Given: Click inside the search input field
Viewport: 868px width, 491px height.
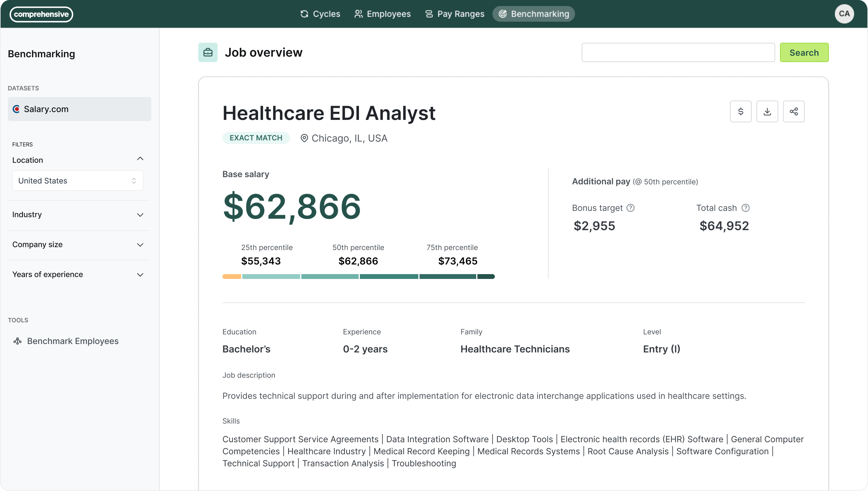Looking at the screenshot, I should tap(678, 52).
